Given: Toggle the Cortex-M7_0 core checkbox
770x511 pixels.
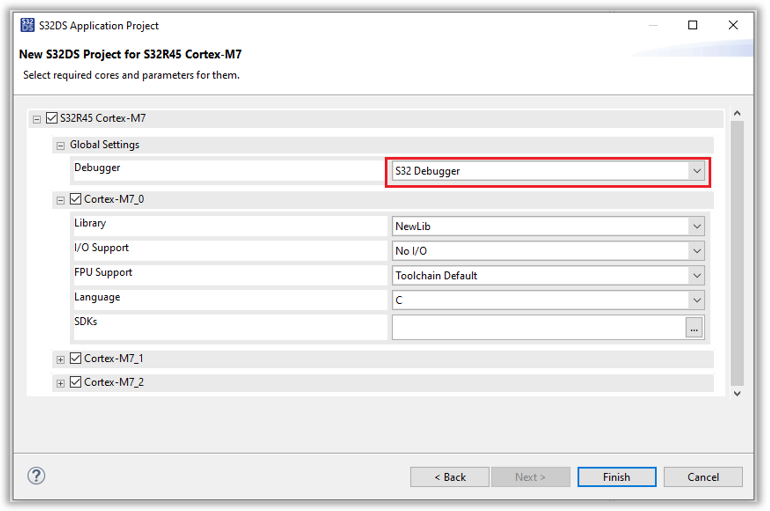Looking at the screenshot, I should [x=75, y=199].
